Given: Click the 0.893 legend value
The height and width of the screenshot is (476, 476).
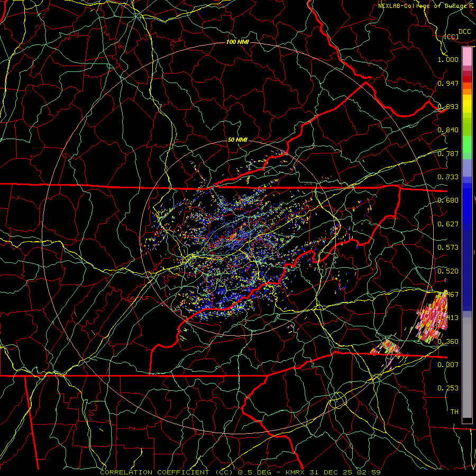Looking at the screenshot, I should (448, 106).
